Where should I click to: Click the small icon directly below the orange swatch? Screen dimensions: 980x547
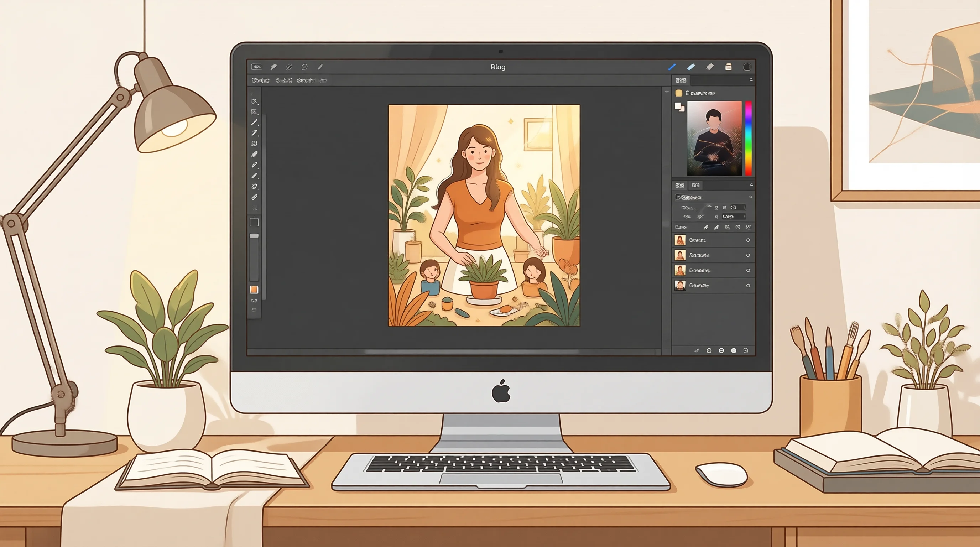coord(254,301)
